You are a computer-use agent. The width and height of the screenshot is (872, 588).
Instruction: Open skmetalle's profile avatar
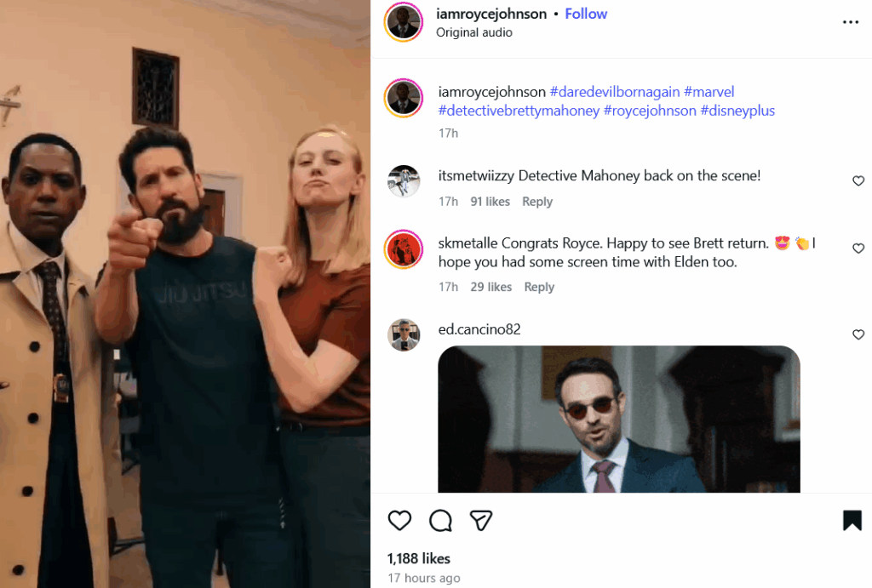coord(404,248)
